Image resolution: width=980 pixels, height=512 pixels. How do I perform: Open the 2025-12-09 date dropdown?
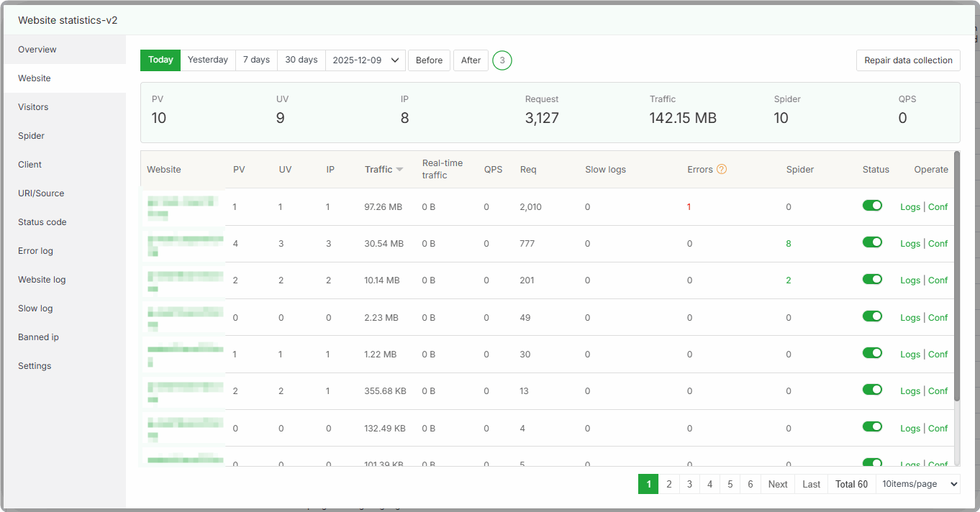click(366, 60)
